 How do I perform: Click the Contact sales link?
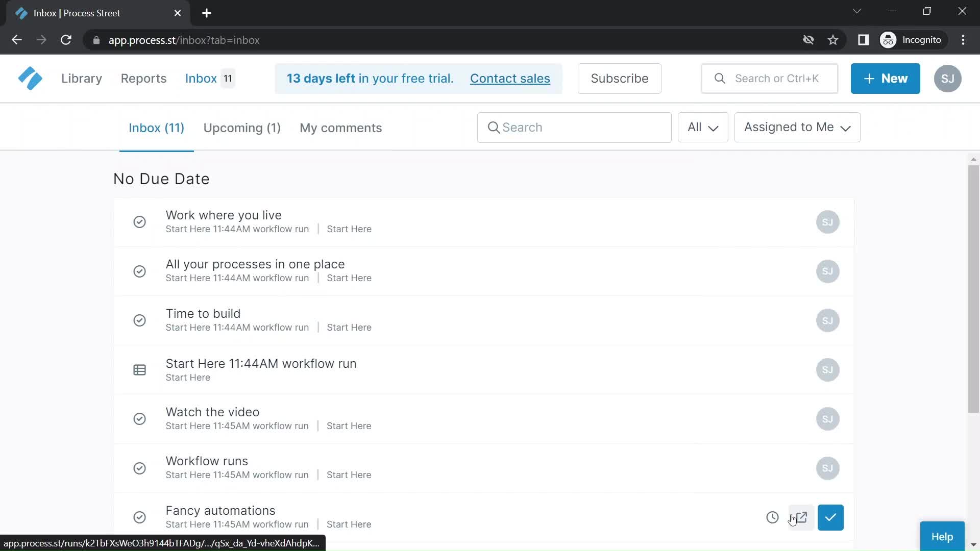pyautogui.click(x=510, y=79)
